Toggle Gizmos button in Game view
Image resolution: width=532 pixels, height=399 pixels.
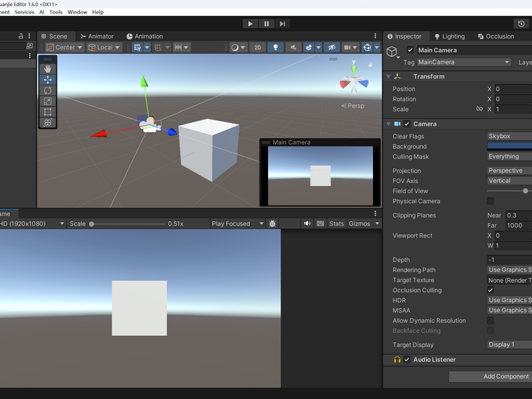coord(359,223)
